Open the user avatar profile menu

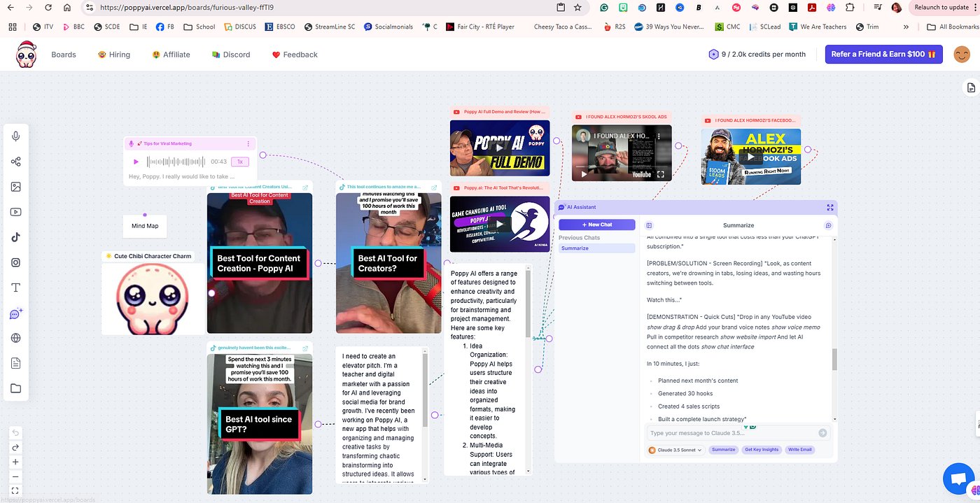tap(962, 55)
